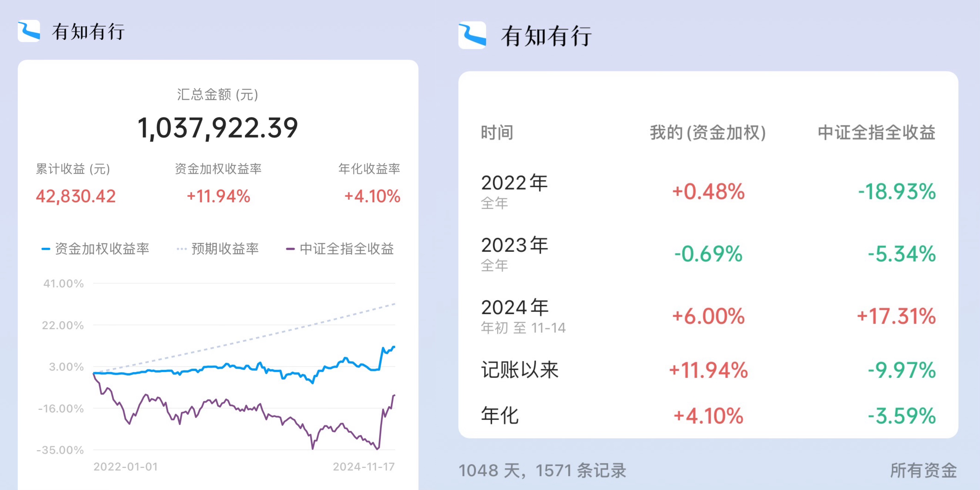This screenshot has width=980, height=490.
Task: Open the 汇总金额 total 1,037,922.39
Action: click(218, 128)
